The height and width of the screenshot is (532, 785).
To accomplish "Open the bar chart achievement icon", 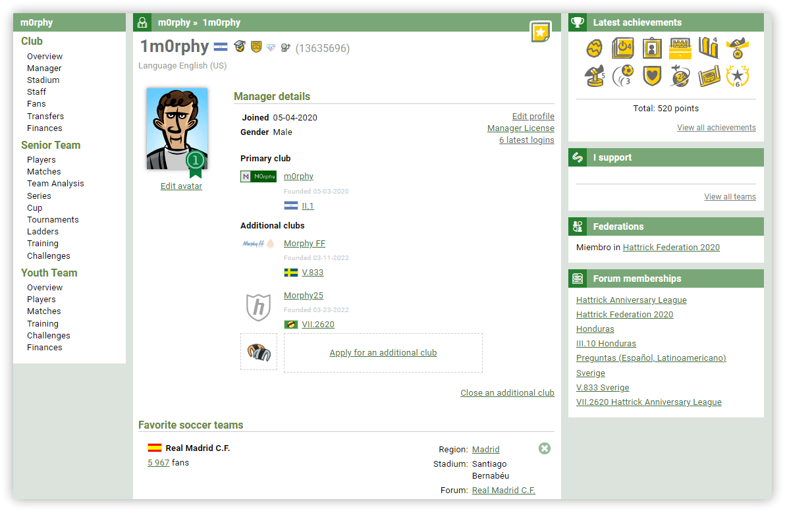I will click(709, 48).
